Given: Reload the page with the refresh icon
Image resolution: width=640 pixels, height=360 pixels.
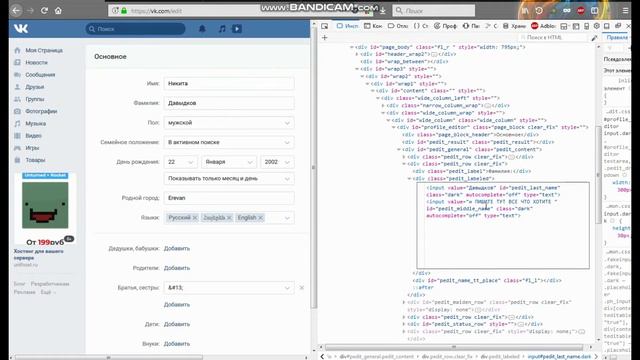Looking at the screenshot, I should point(44,11).
